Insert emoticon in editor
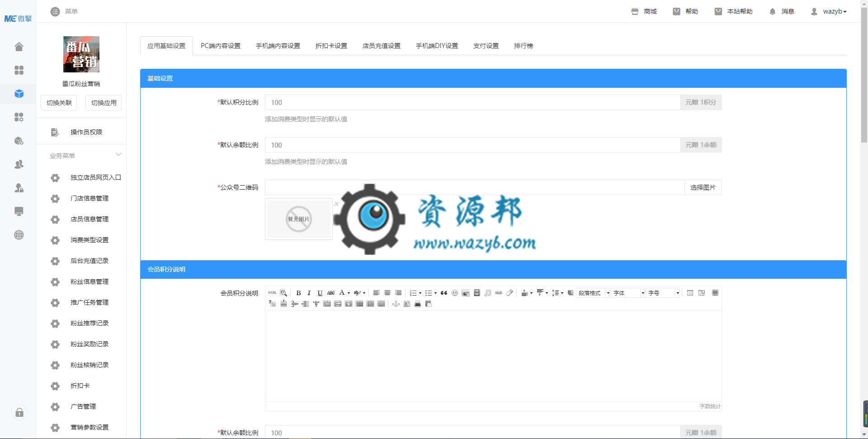 pyautogui.click(x=455, y=293)
